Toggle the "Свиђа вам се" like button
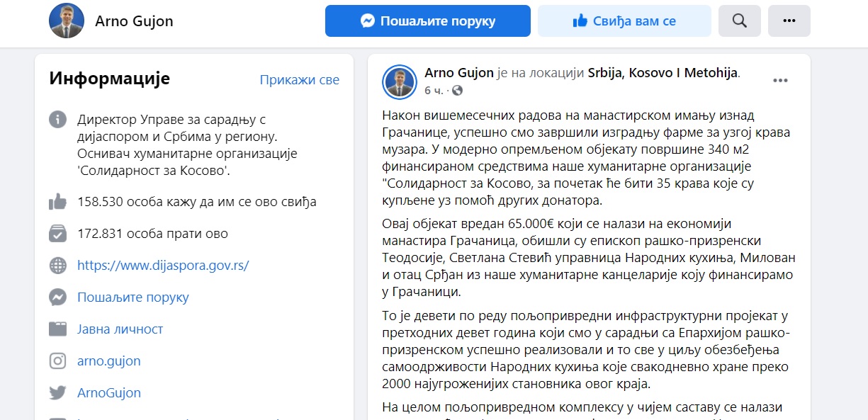Image resolution: width=868 pixels, height=420 pixels. [624, 21]
